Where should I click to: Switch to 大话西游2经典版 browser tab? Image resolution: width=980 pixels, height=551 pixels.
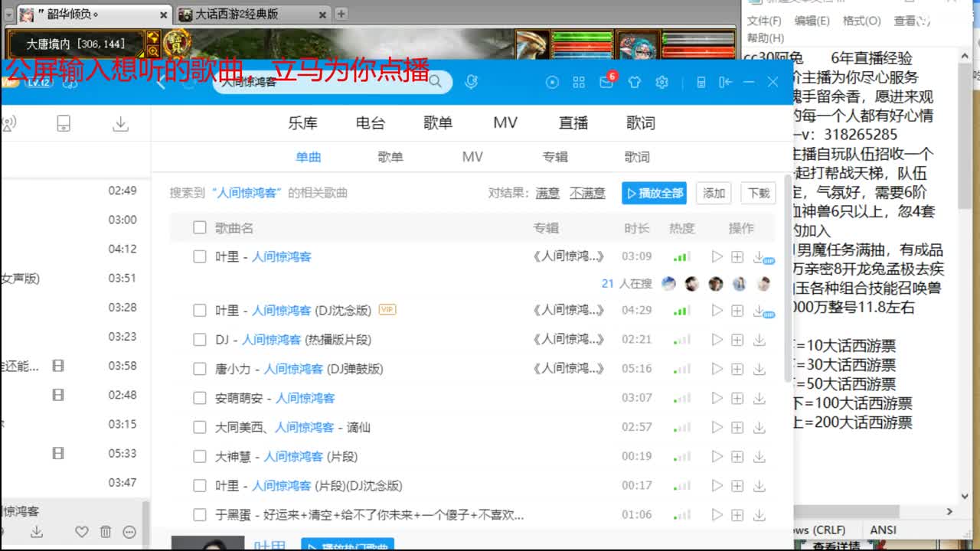pyautogui.click(x=253, y=14)
